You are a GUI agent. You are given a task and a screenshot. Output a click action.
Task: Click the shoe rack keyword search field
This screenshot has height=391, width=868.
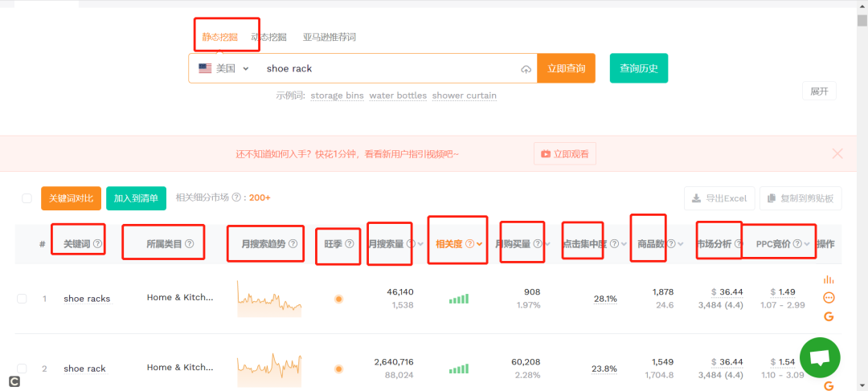click(x=387, y=68)
